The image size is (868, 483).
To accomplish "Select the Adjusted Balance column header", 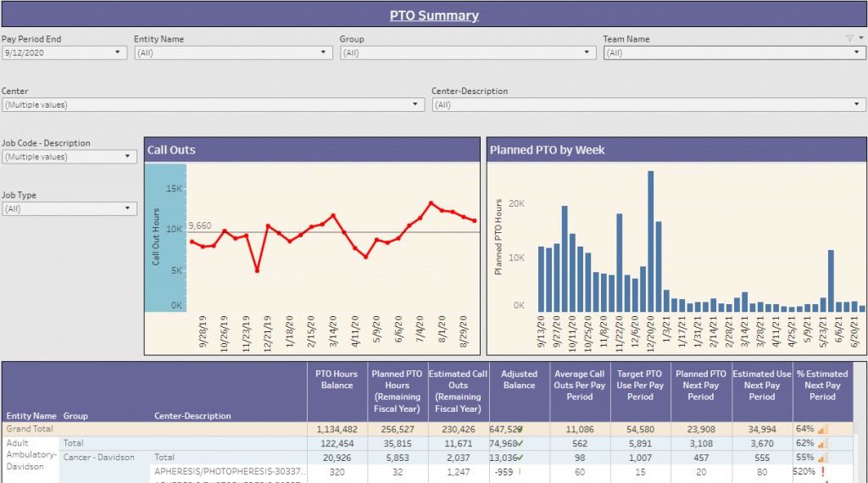I will [x=519, y=380].
